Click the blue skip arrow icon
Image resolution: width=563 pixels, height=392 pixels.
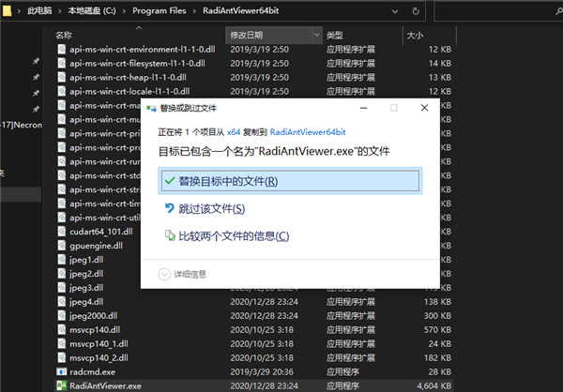(170, 208)
